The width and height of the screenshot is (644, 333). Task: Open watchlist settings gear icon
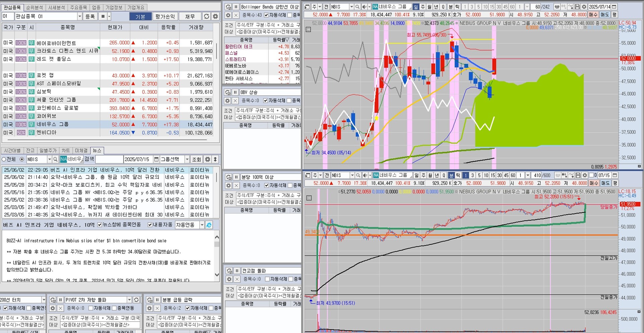click(215, 16)
